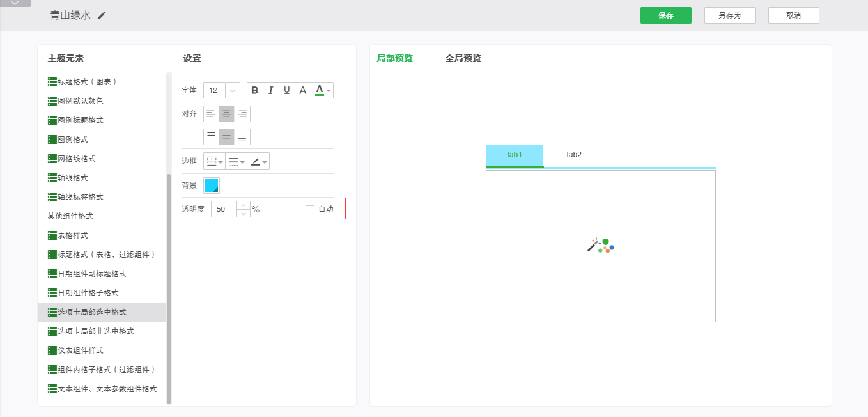Align text to the left
The width and height of the screenshot is (868, 417).
tap(211, 114)
